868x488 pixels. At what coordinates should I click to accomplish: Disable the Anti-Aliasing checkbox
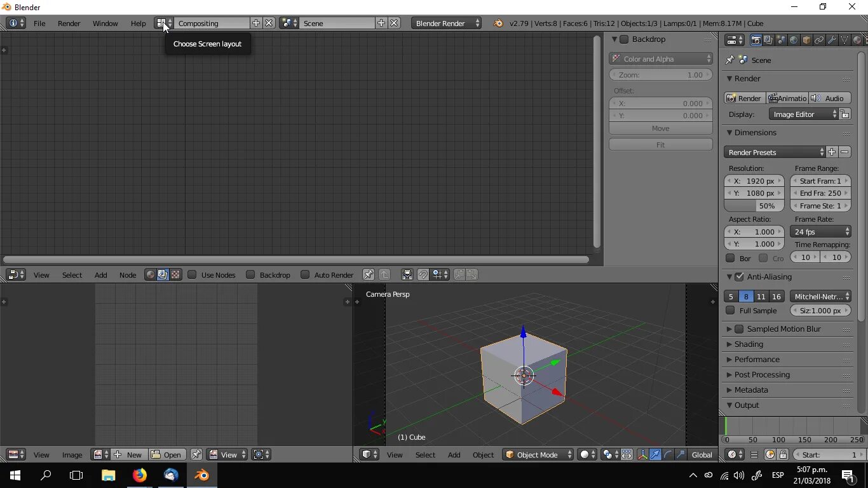739,276
